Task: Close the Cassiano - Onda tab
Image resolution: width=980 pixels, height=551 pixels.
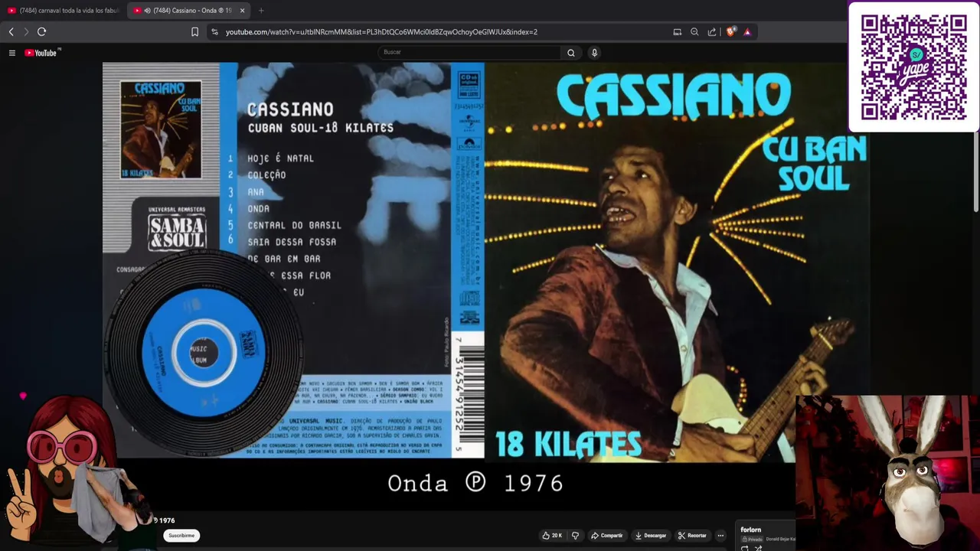Action: tap(243, 10)
